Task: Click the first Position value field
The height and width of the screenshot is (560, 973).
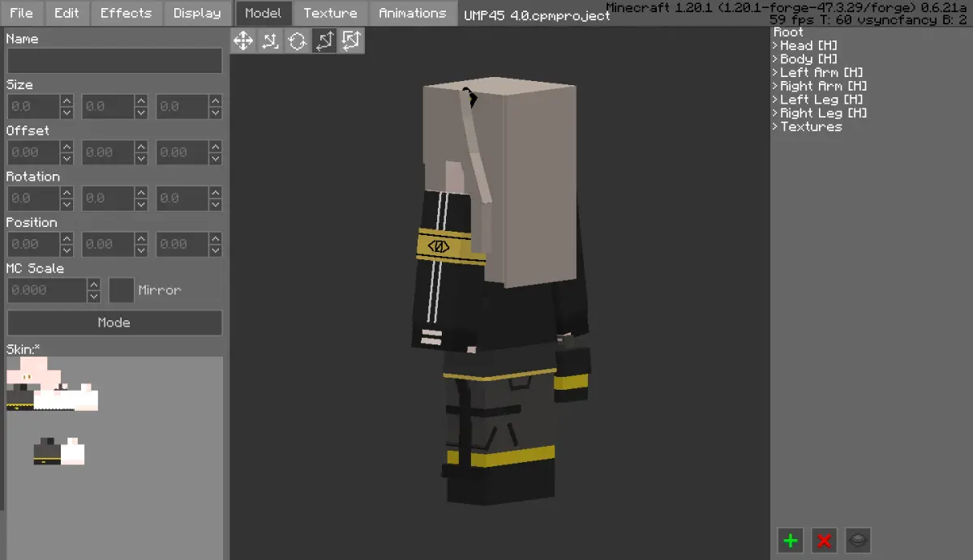Action: (33, 244)
